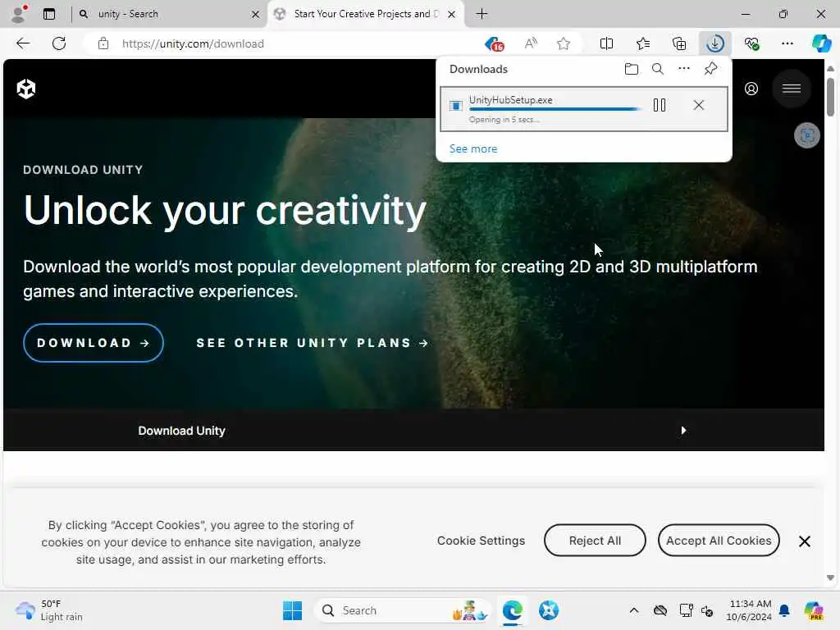Click the Unity logo
This screenshot has height=630, width=840.
coord(26,89)
